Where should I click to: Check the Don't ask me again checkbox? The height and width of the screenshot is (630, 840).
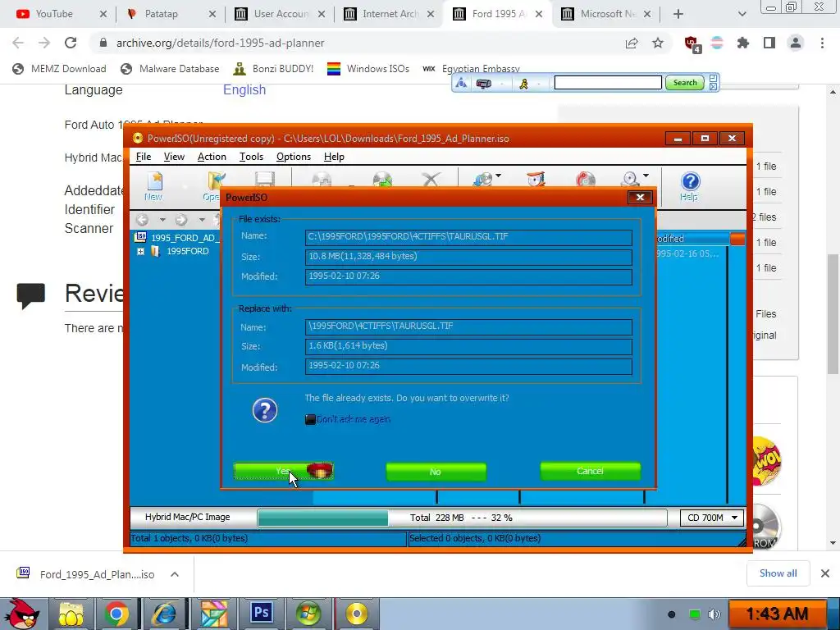click(310, 419)
